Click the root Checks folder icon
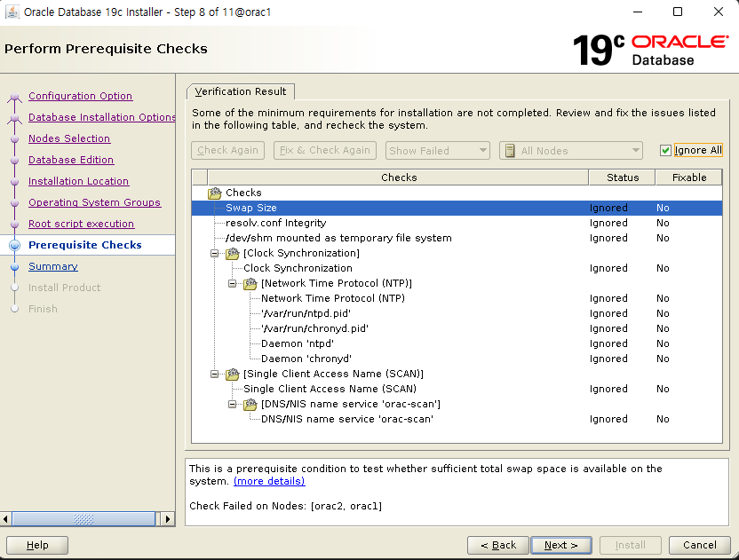Image resolution: width=739 pixels, height=560 pixels. pyautogui.click(x=214, y=193)
